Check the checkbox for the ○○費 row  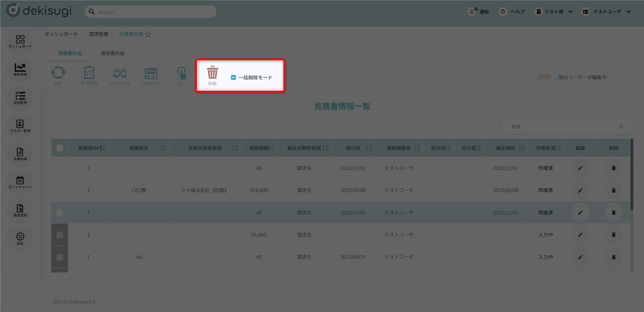[x=60, y=190]
